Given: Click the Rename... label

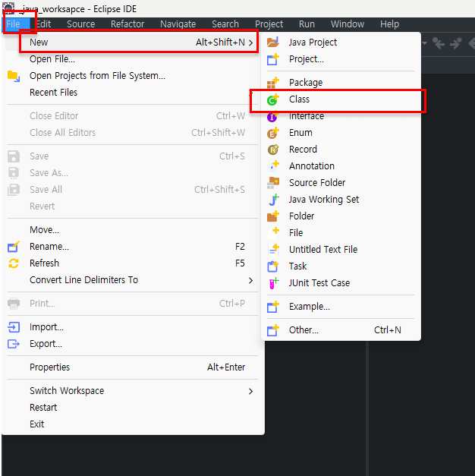Looking at the screenshot, I should [x=49, y=247].
